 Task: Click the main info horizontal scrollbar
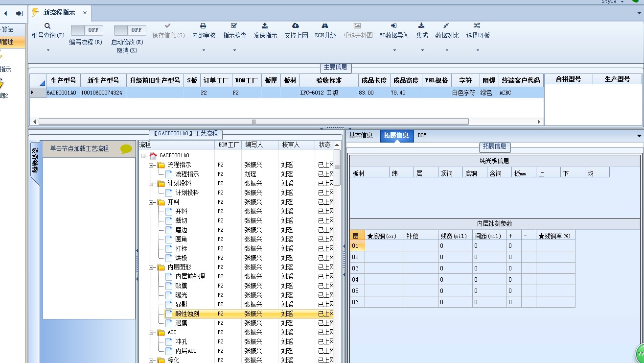(x=253, y=121)
